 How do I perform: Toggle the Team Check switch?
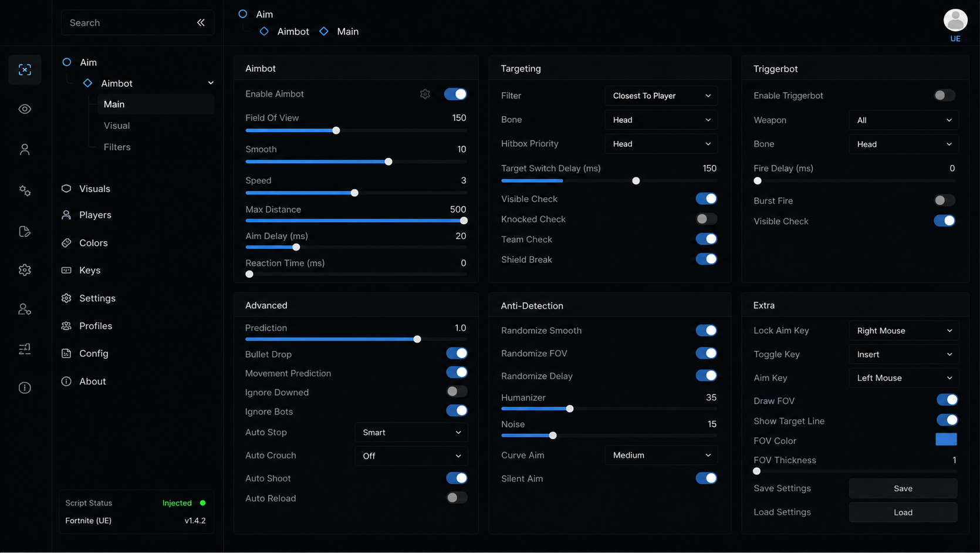(x=707, y=239)
